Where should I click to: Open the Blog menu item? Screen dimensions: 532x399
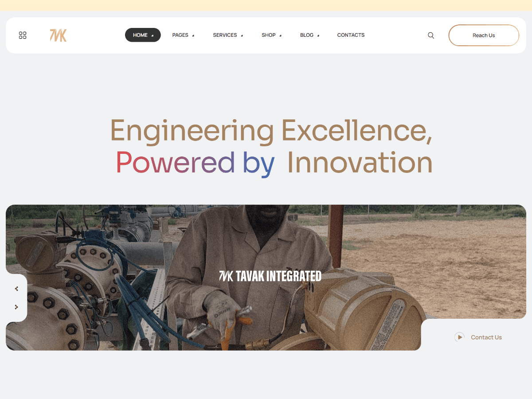click(307, 35)
